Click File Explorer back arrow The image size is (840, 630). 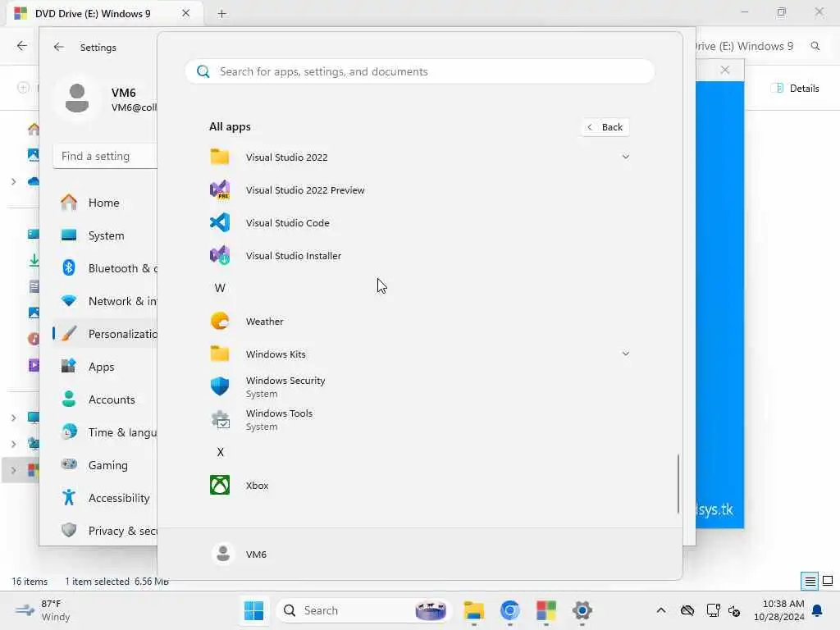[x=22, y=46]
